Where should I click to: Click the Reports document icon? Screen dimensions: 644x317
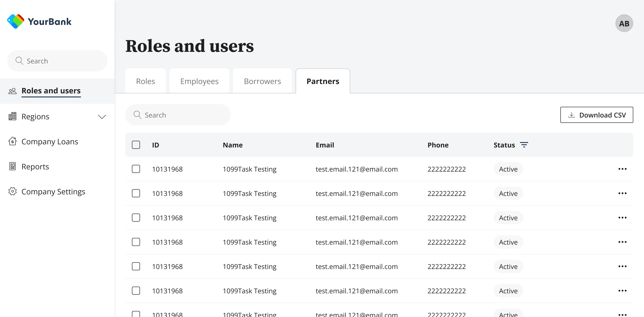tap(13, 166)
